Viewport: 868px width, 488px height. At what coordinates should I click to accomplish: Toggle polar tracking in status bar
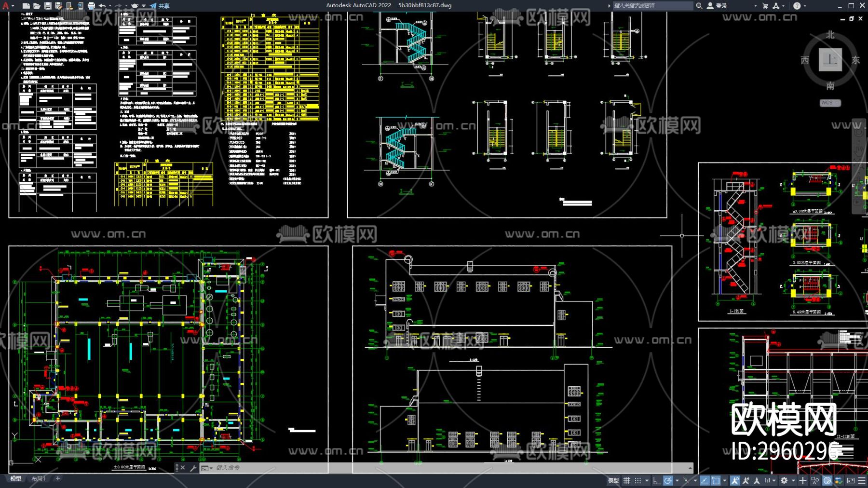pos(668,480)
